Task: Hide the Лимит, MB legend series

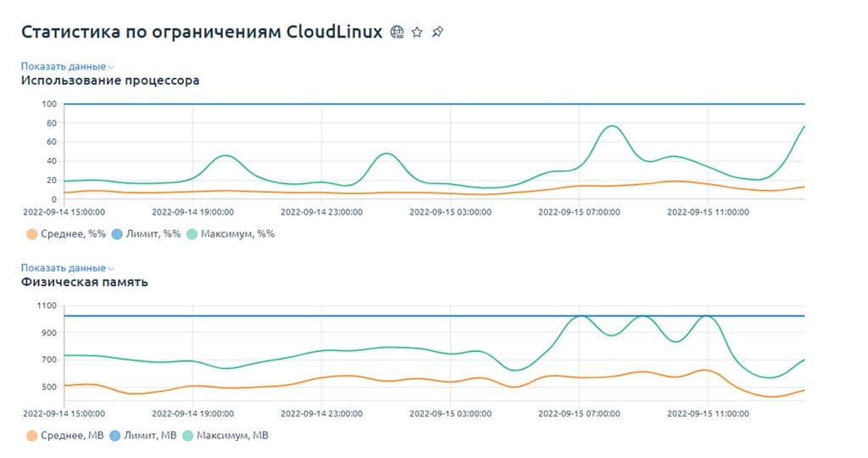Action: point(143,435)
